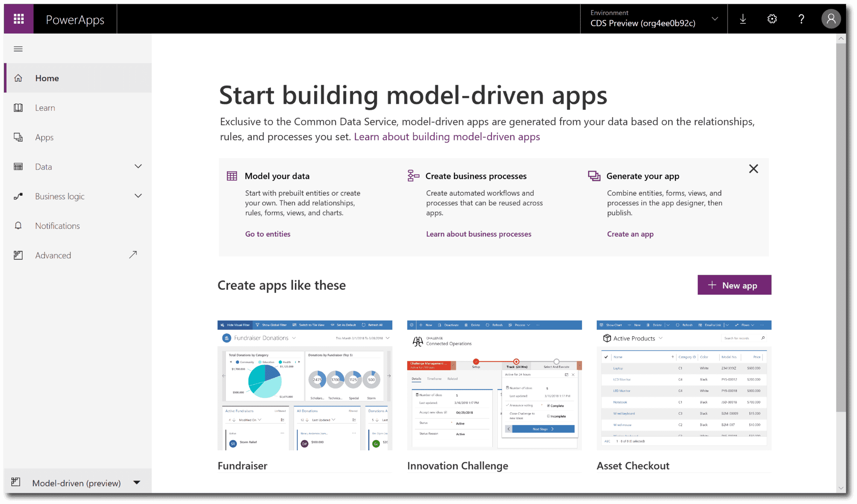Select Advanced in the sidebar

tap(78, 255)
